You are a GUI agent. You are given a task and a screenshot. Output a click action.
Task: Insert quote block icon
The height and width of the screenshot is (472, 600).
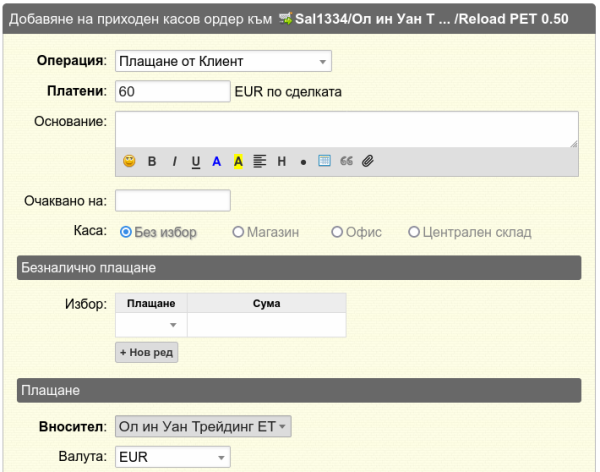pos(347,161)
